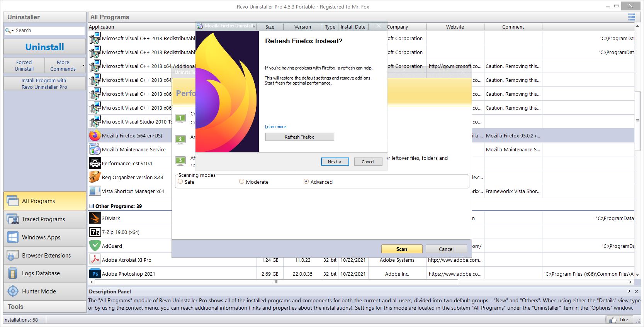The height and width of the screenshot is (327, 644).
Task: Switch to Windows Apps
Action: tap(45, 237)
